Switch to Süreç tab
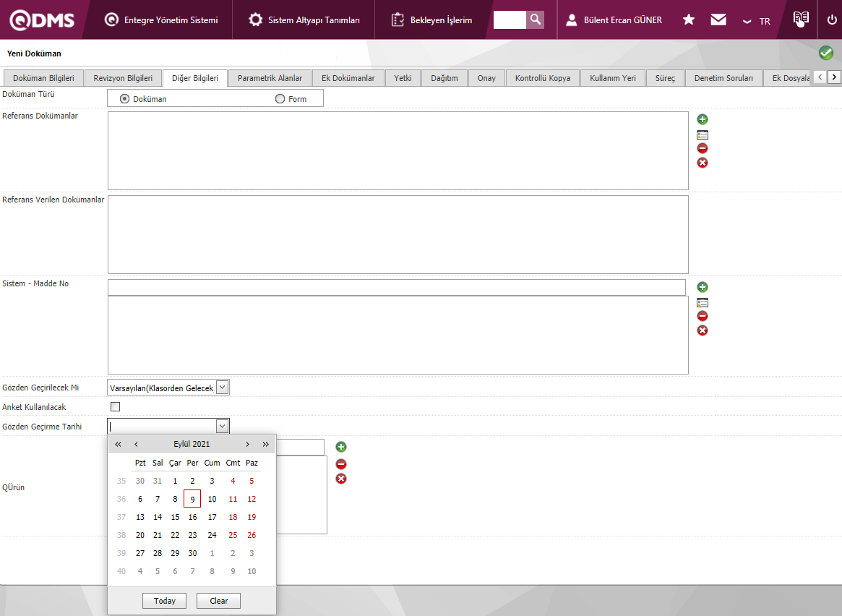The height and width of the screenshot is (616, 842). coord(665,78)
